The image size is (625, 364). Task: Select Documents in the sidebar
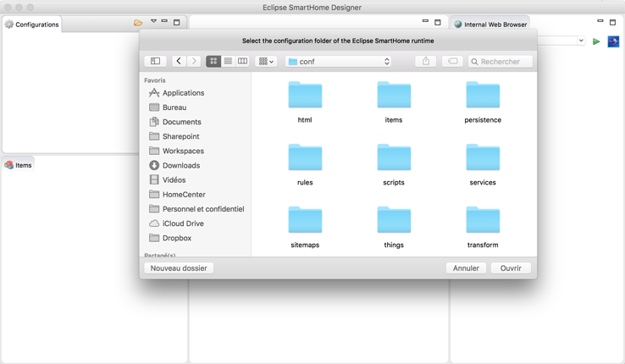click(x=175, y=122)
